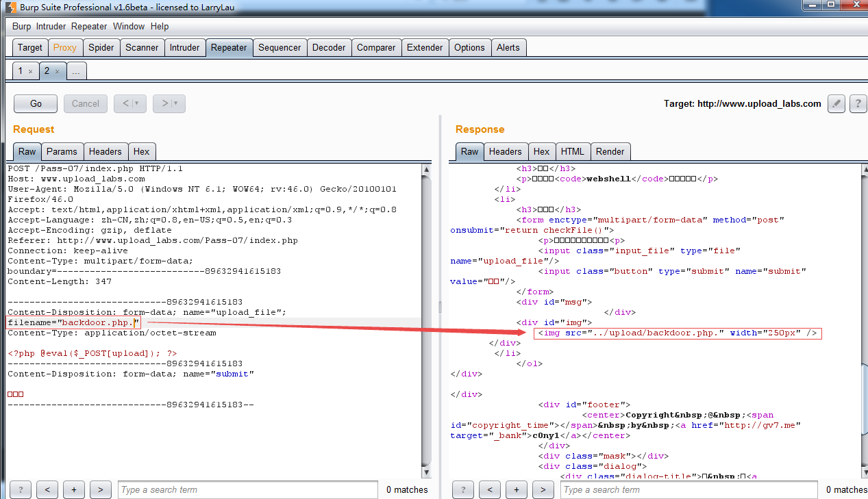Screen dimensions: 868x499
Task: Select the response Render tab
Action: (x=610, y=151)
